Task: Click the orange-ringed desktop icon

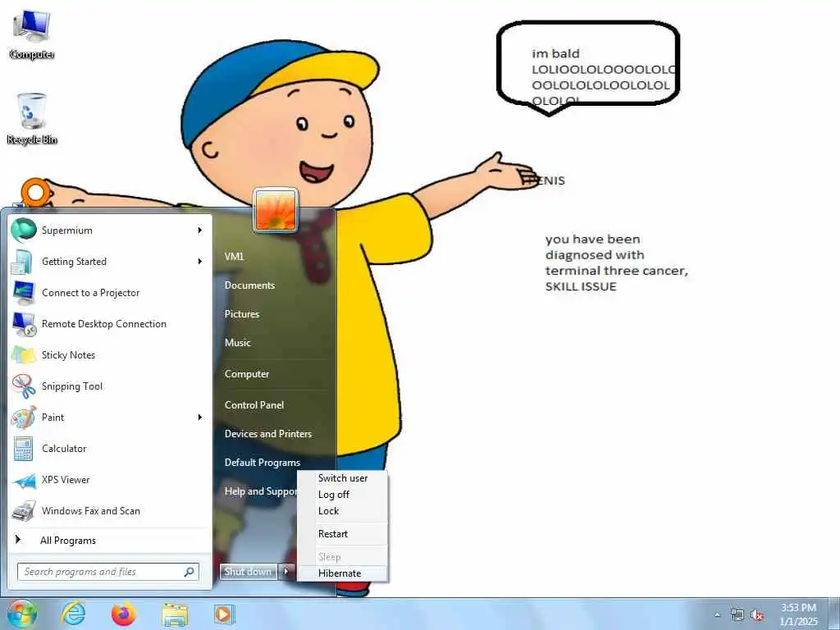Action: [35, 193]
